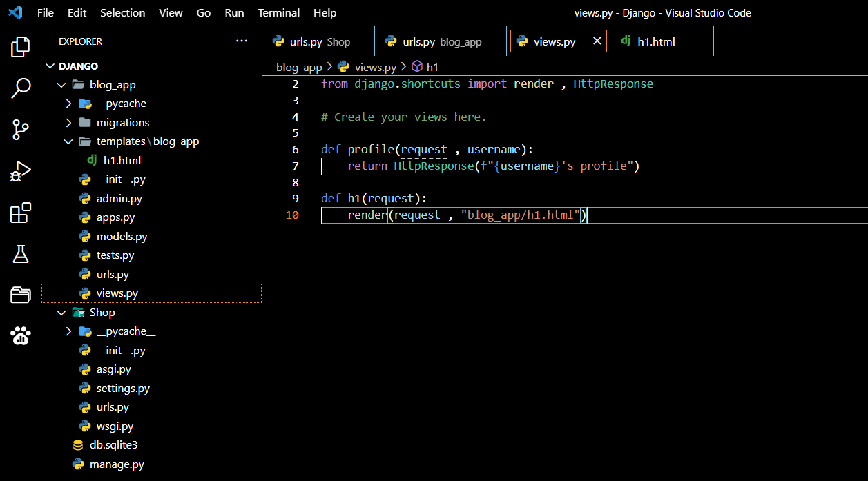The height and width of the screenshot is (481, 868).
Task: Open the Help menu
Action: 325,12
